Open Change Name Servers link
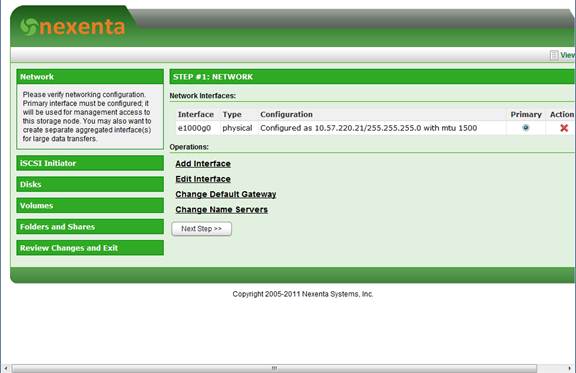 [222, 209]
